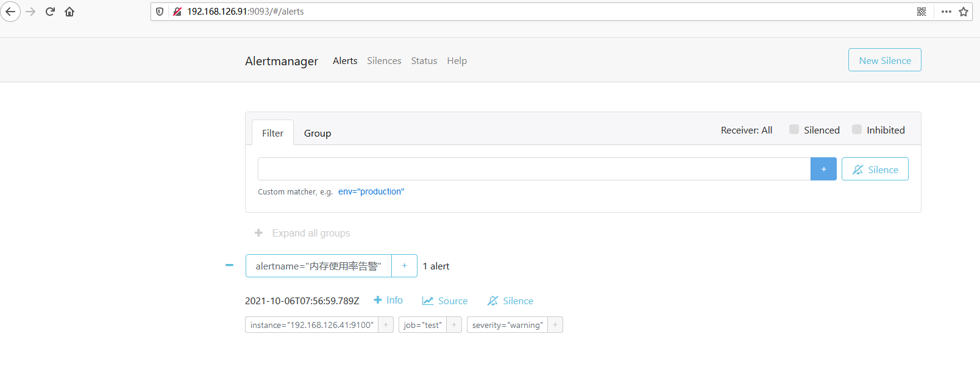Expand all alert groups
This screenshot has height=367, width=980.
(x=303, y=233)
